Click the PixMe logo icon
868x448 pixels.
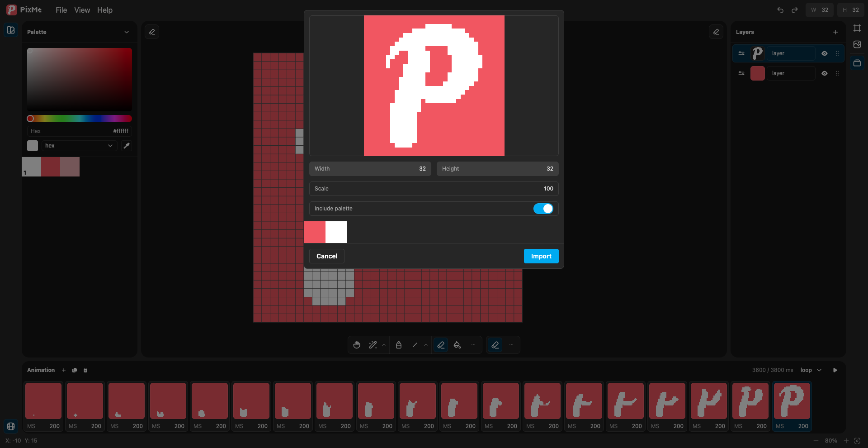[x=11, y=10]
